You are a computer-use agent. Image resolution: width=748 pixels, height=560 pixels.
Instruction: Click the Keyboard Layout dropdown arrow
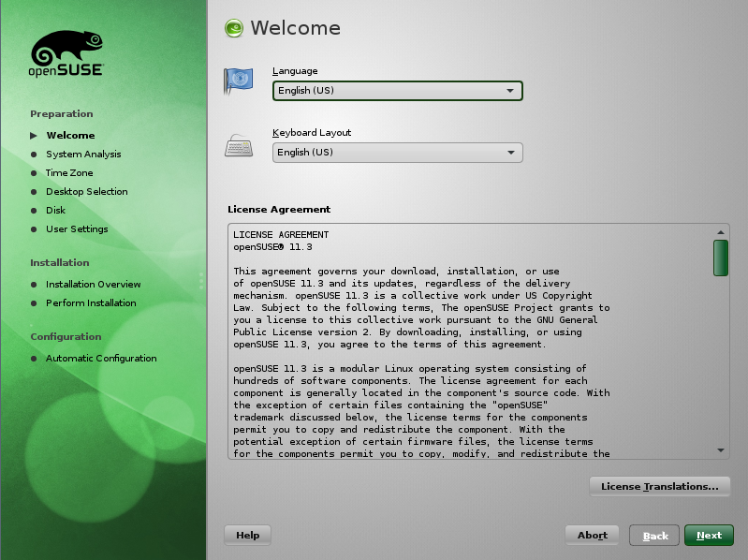(x=511, y=153)
